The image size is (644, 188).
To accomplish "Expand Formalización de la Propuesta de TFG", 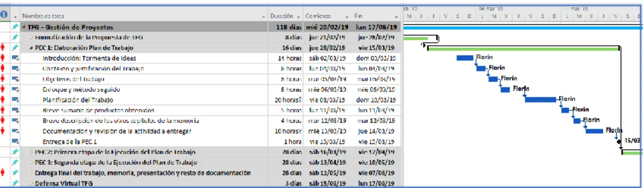I will pos(31,38).
